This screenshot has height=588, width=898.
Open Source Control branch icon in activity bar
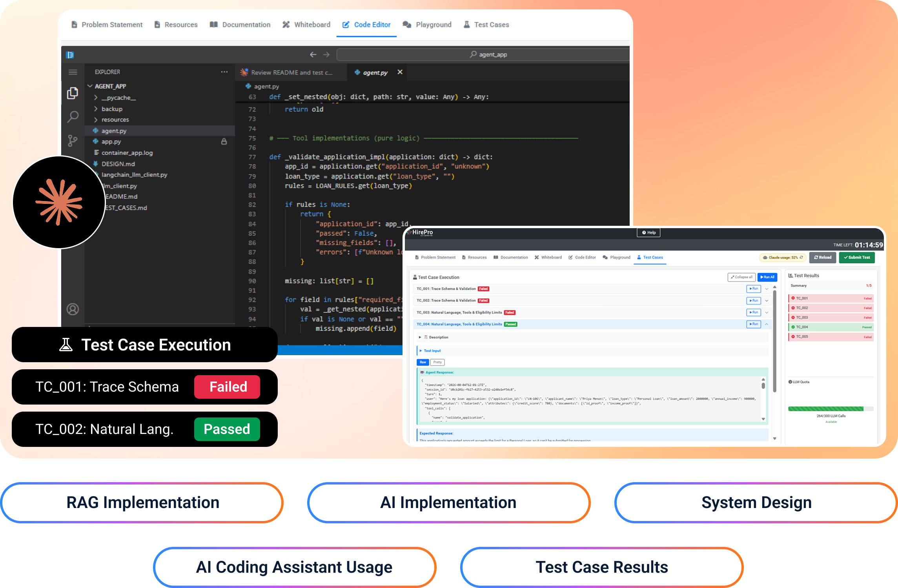pos(73,141)
